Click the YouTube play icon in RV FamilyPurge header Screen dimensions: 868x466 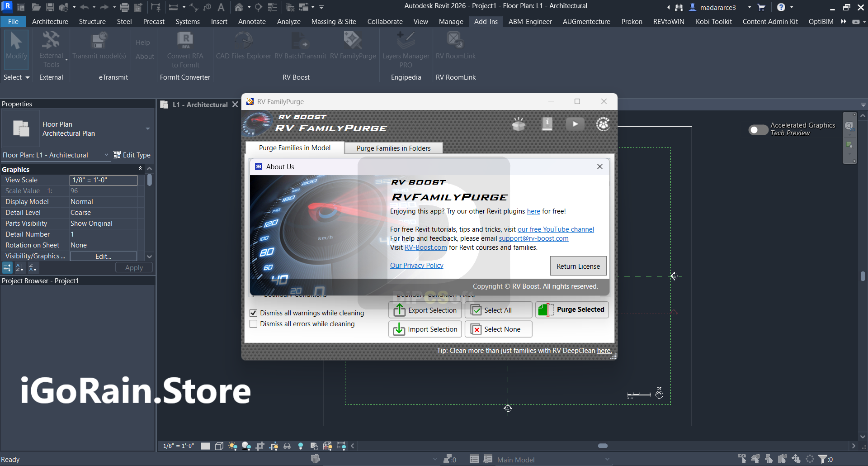click(575, 124)
